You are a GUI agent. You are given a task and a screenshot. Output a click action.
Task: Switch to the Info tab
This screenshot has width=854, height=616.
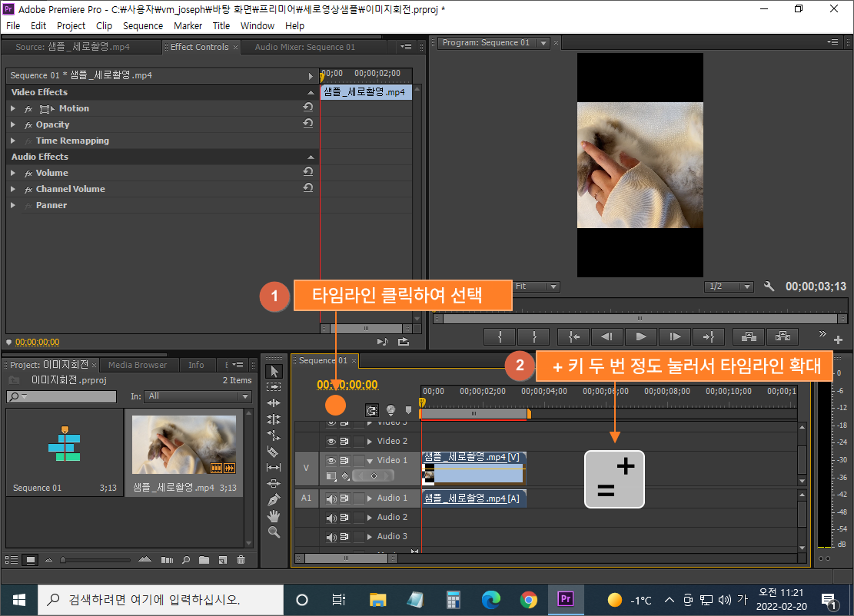196,365
